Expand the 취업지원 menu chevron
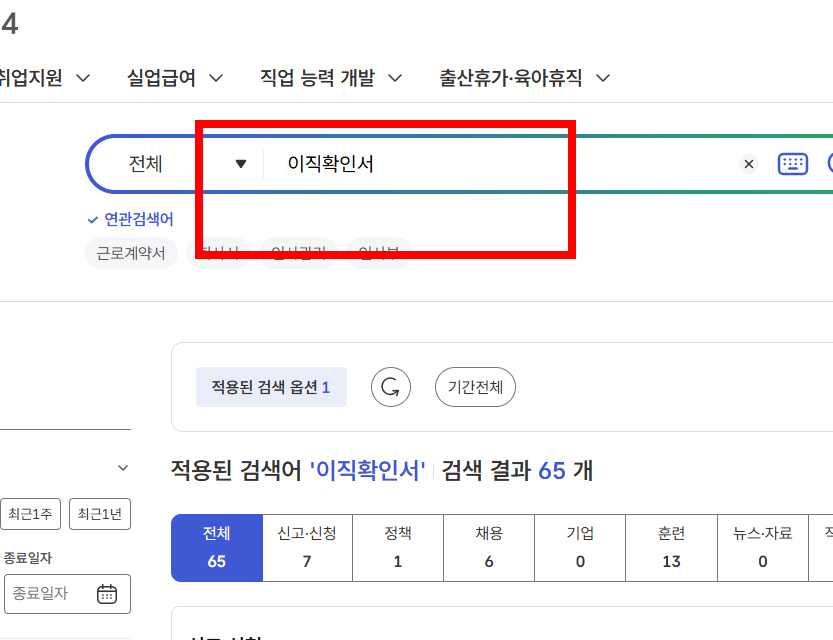Image resolution: width=833 pixels, height=640 pixels. (x=83, y=77)
